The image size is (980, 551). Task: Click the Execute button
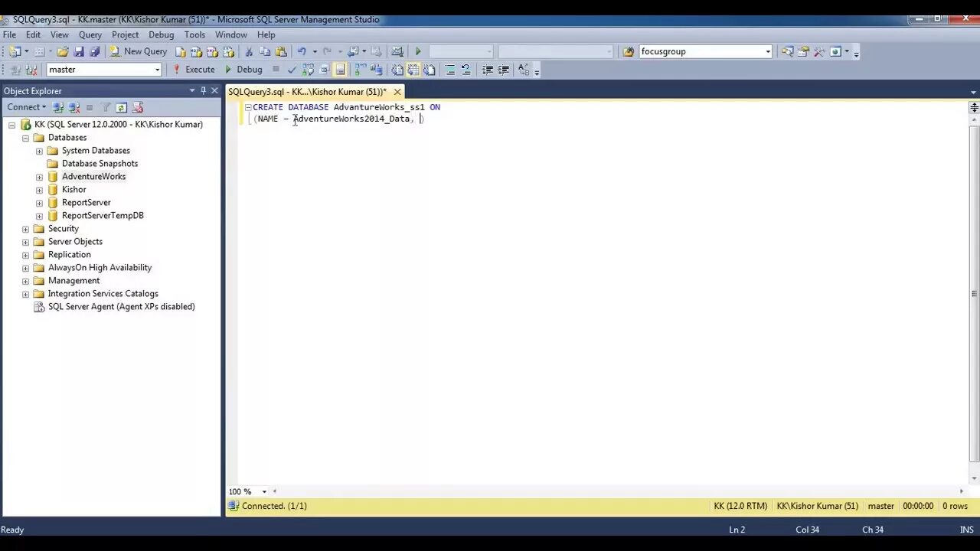pos(193,70)
